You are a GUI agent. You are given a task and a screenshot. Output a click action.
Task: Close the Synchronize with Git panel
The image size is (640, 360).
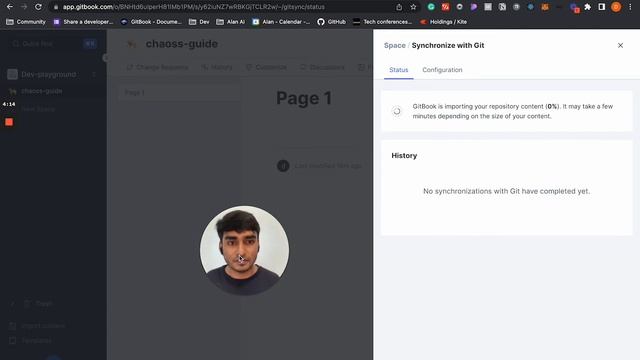tap(620, 45)
